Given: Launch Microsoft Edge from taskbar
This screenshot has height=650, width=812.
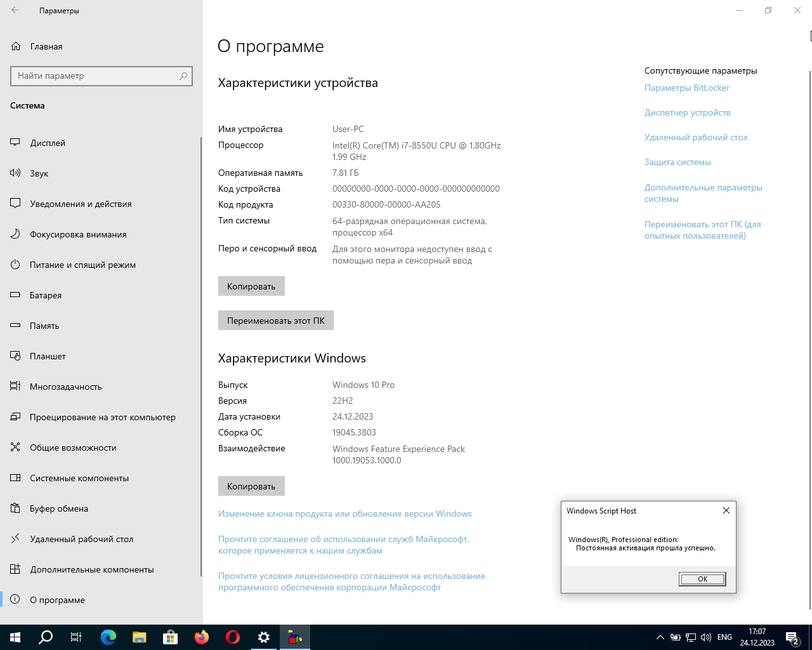Looking at the screenshot, I should pyautogui.click(x=108, y=637).
